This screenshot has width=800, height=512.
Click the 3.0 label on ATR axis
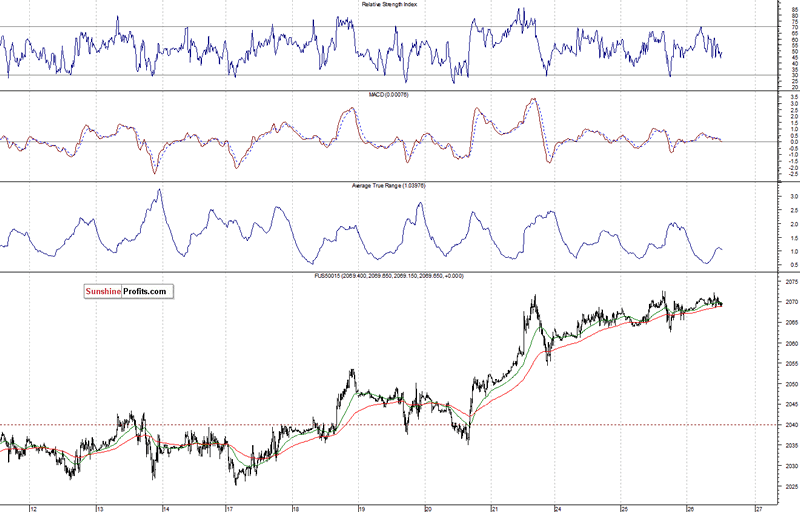click(794, 196)
